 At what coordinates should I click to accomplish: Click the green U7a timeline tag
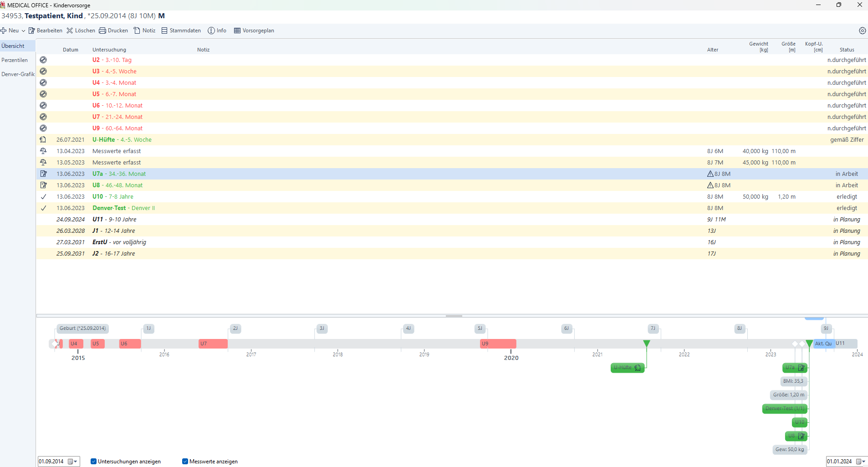(x=795, y=368)
